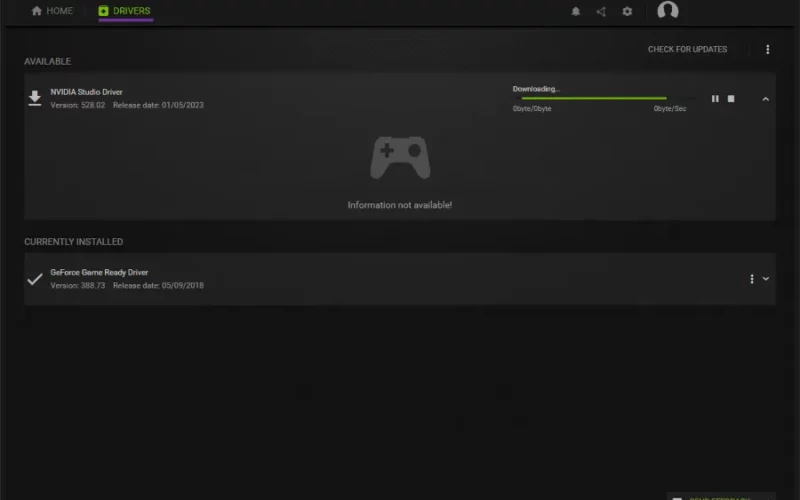Click the Release date: 05/09/2018 text

(x=158, y=286)
